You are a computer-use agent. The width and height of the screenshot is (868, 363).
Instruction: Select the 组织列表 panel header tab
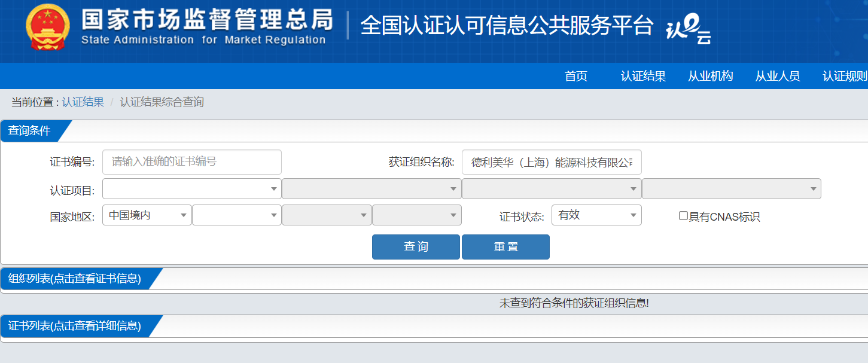pos(75,279)
